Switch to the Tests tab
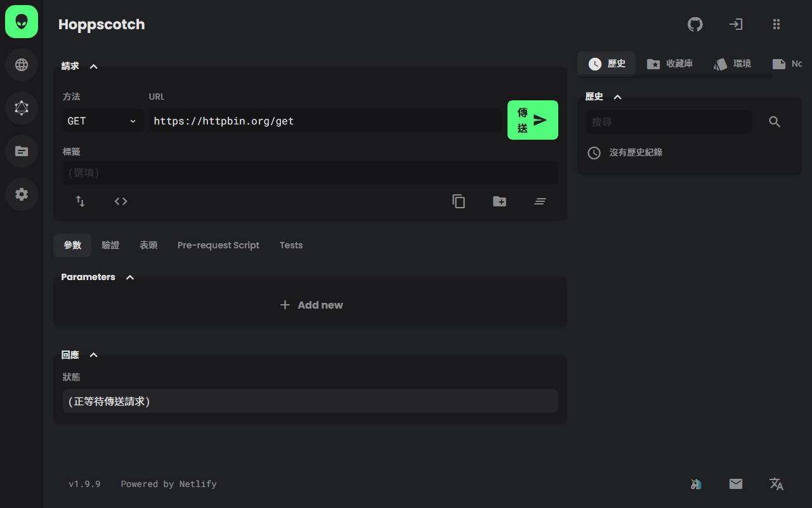Viewport: 812px width, 508px height. 291,245
